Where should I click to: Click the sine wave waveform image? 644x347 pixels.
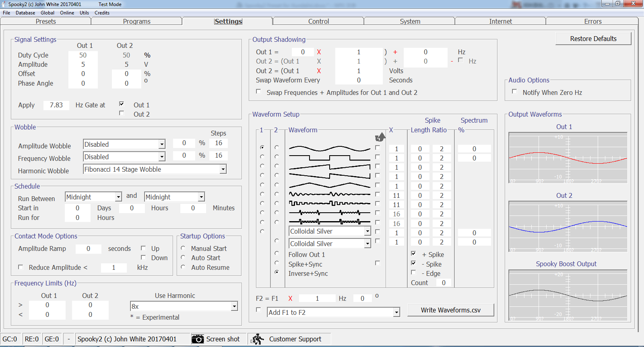(x=329, y=148)
